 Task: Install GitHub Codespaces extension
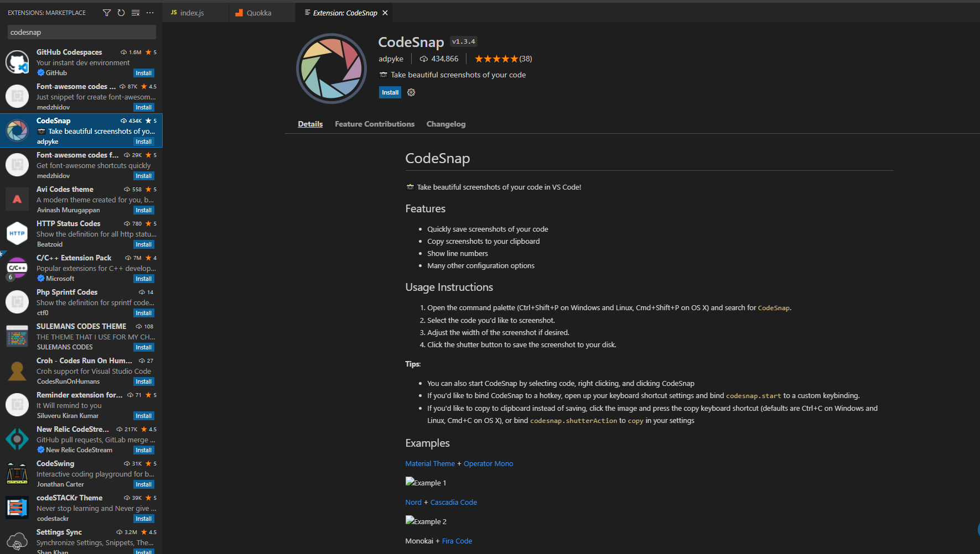pyautogui.click(x=144, y=73)
